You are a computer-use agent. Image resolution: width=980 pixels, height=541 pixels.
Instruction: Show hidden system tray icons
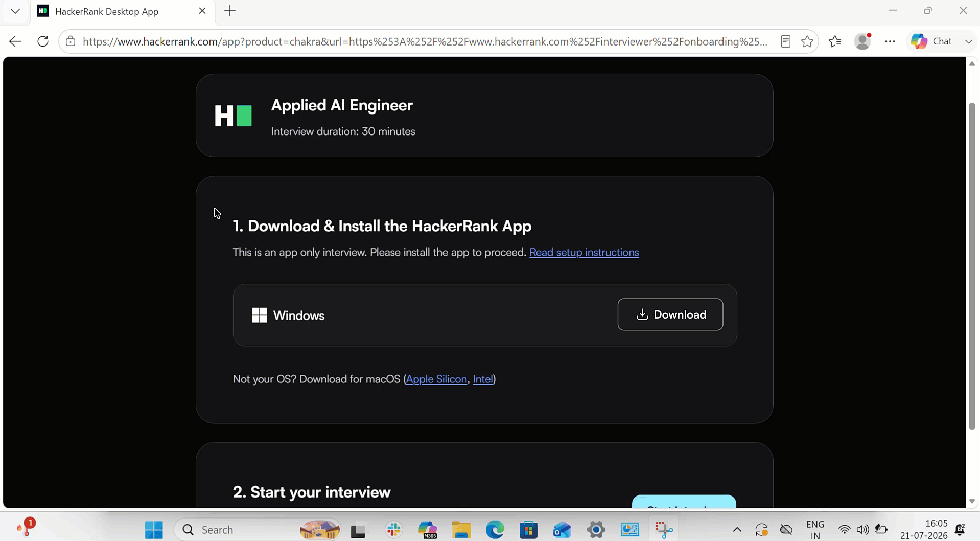737,530
